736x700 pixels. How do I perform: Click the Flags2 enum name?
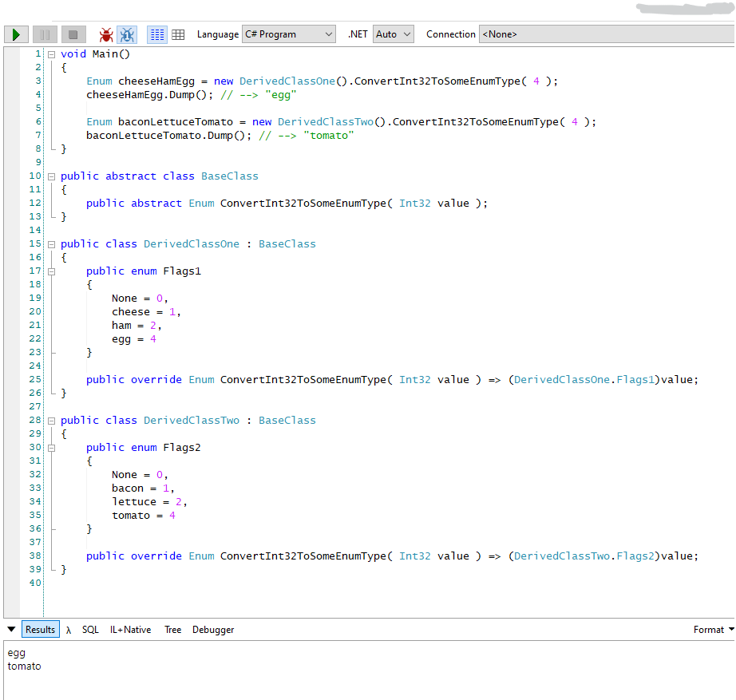pyautogui.click(x=182, y=448)
